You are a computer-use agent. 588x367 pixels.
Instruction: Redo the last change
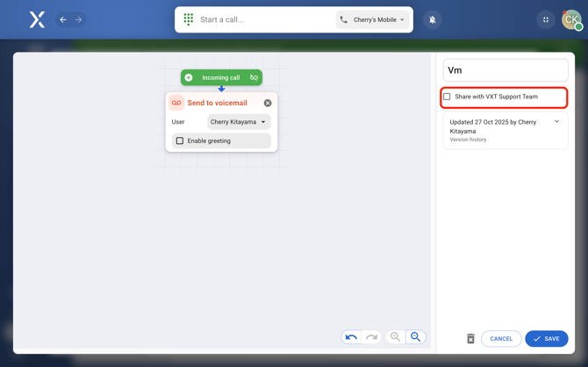[x=371, y=337]
